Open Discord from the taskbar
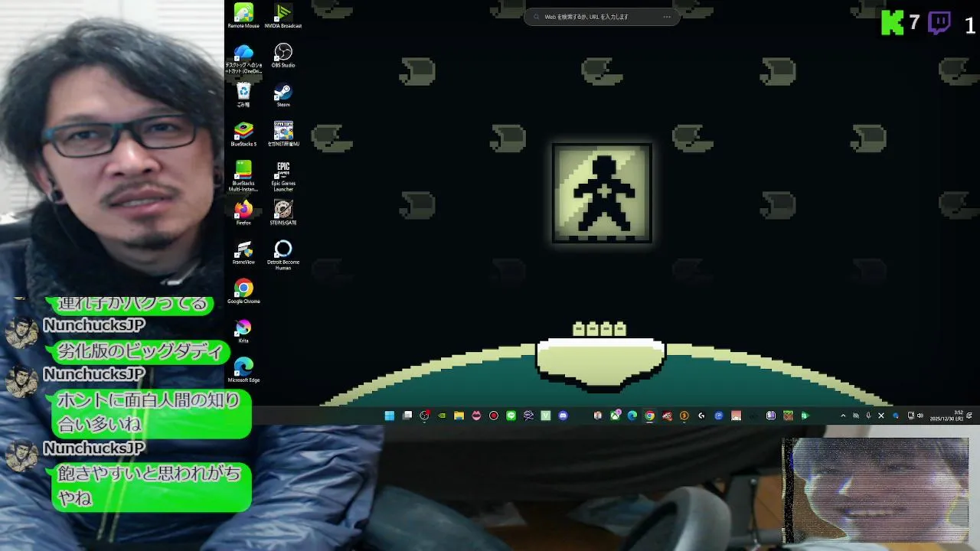 tap(563, 416)
